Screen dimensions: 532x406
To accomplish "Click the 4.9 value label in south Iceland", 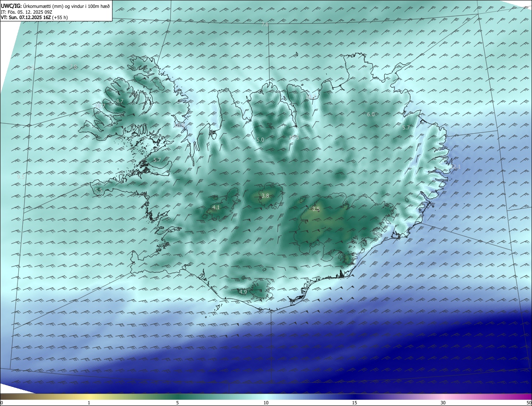I will tap(243, 292).
